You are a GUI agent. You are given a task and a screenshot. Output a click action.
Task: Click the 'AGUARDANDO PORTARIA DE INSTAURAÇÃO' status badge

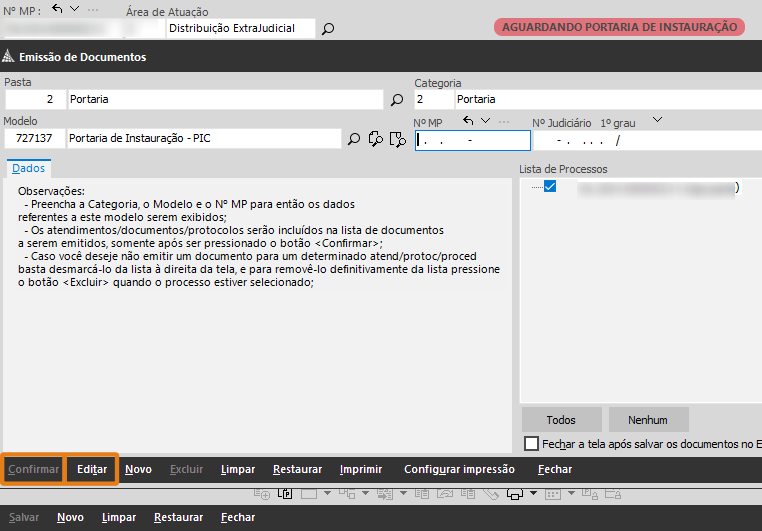[x=619, y=27]
